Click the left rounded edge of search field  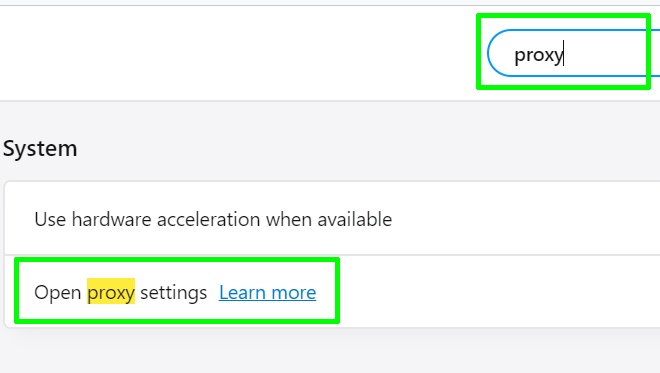pos(495,53)
